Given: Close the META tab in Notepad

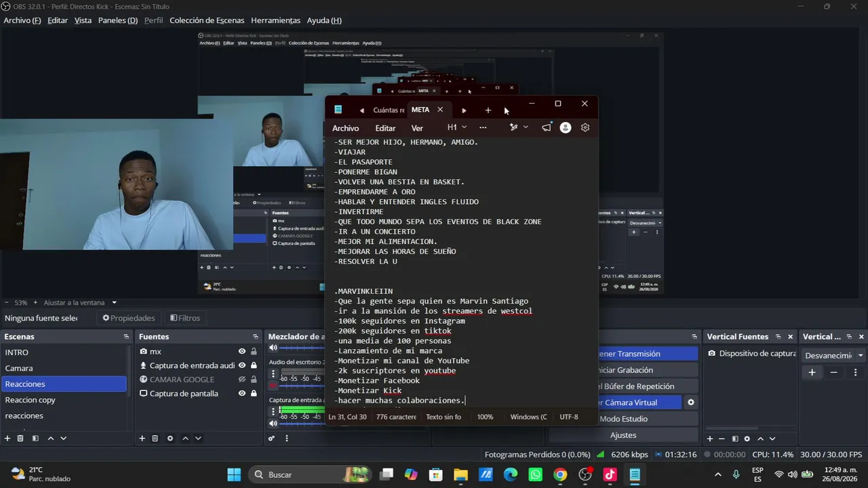Looking at the screenshot, I should pyautogui.click(x=440, y=110).
